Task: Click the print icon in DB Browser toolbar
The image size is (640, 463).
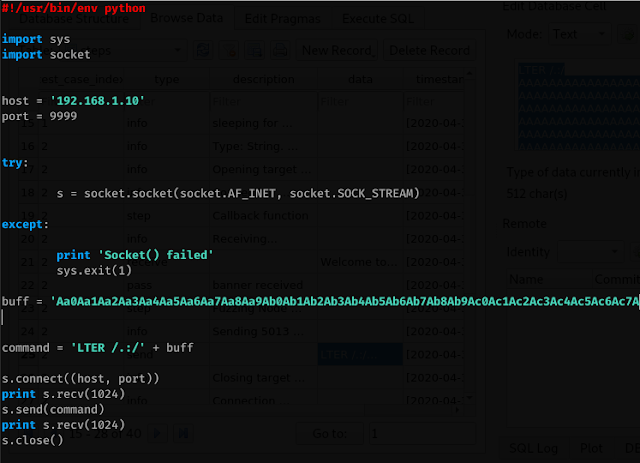Action: coord(280,51)
